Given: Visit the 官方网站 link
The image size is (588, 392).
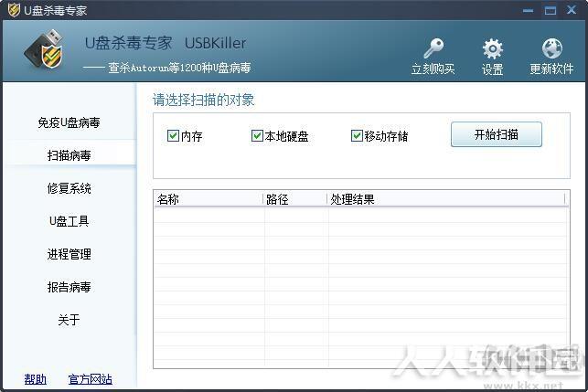Looking at the screenshot, I should click(x=91, y=379).
